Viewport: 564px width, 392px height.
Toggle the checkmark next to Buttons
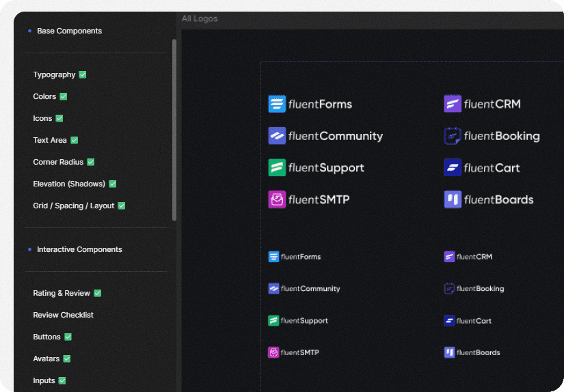click(68, 337)
